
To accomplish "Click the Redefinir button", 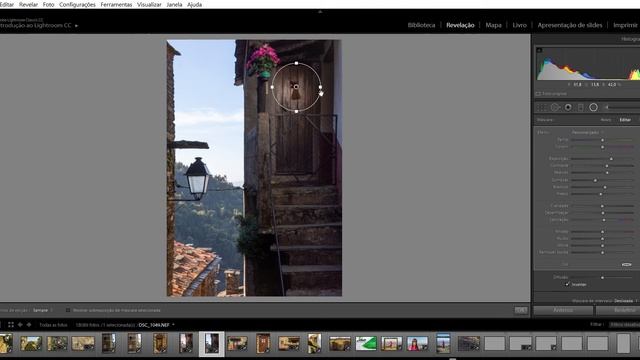I will coord(618,310).
